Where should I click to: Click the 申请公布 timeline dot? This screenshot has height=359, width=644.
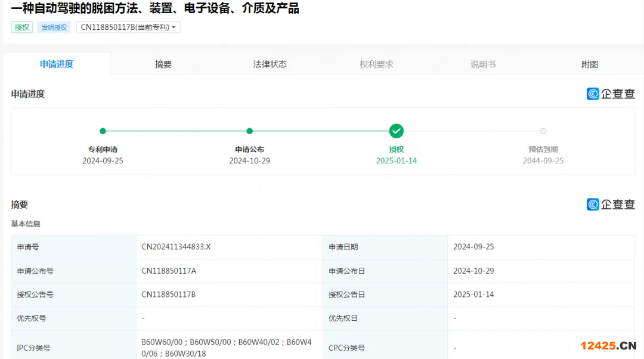(249, 131)
